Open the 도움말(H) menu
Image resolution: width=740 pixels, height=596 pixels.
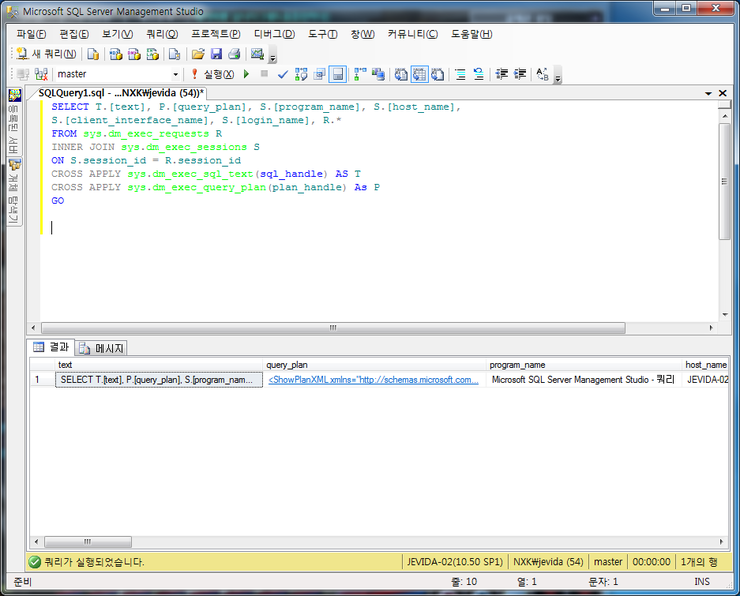[471, 34]
